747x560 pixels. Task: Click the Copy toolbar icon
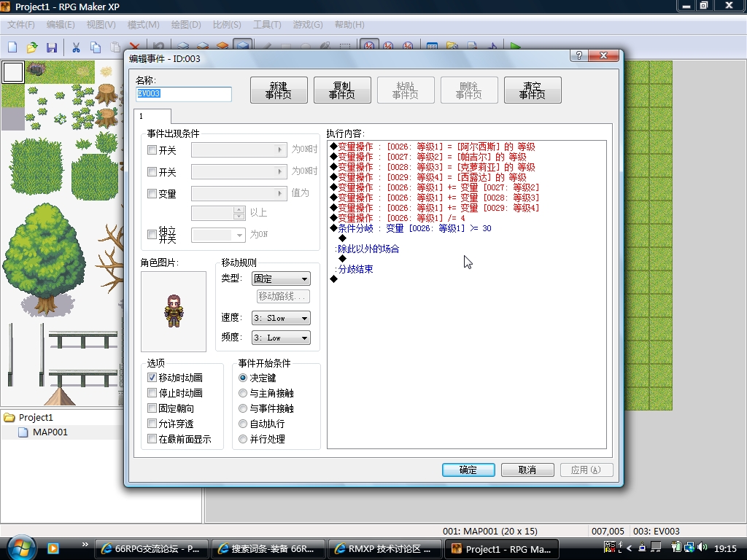tap(96, 47)
